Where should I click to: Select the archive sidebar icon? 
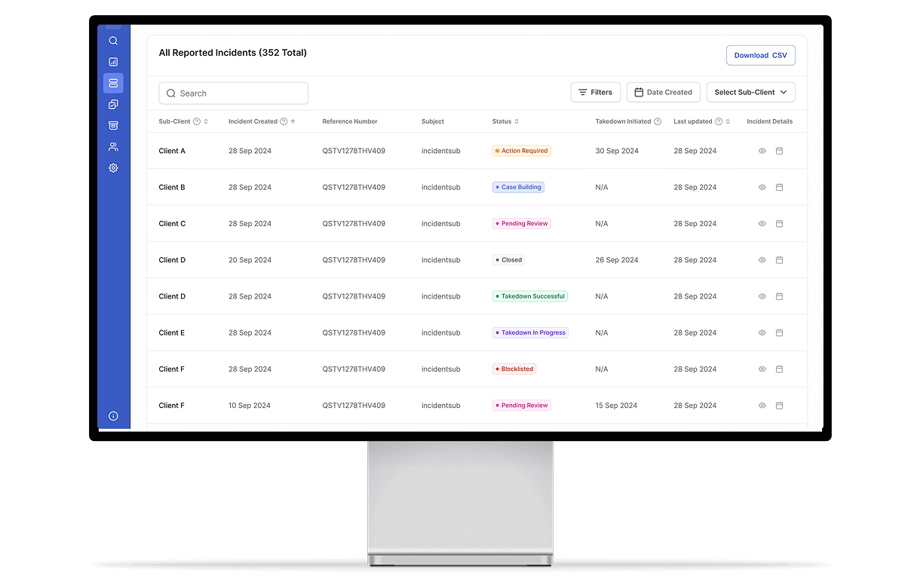tap(113, 125)
